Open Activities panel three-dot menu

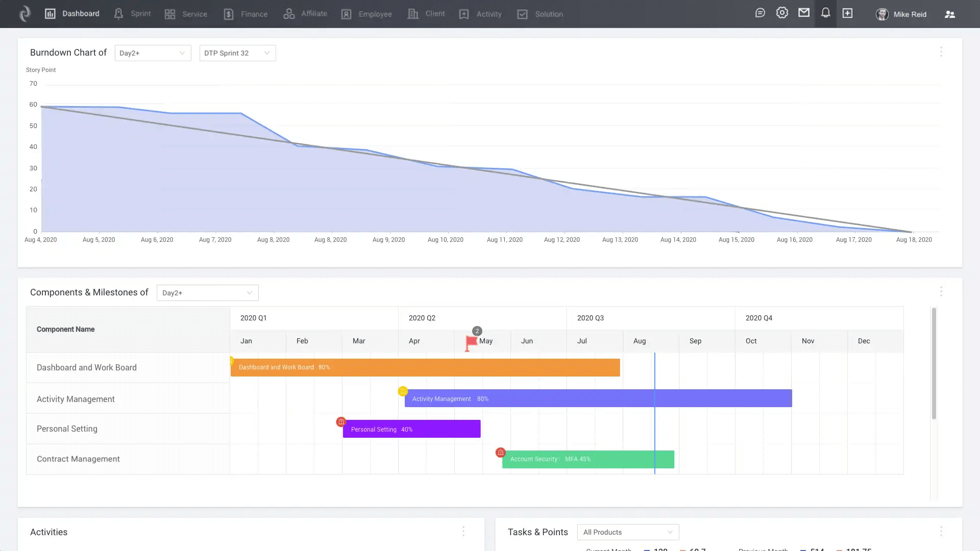[x=463, y=532]
